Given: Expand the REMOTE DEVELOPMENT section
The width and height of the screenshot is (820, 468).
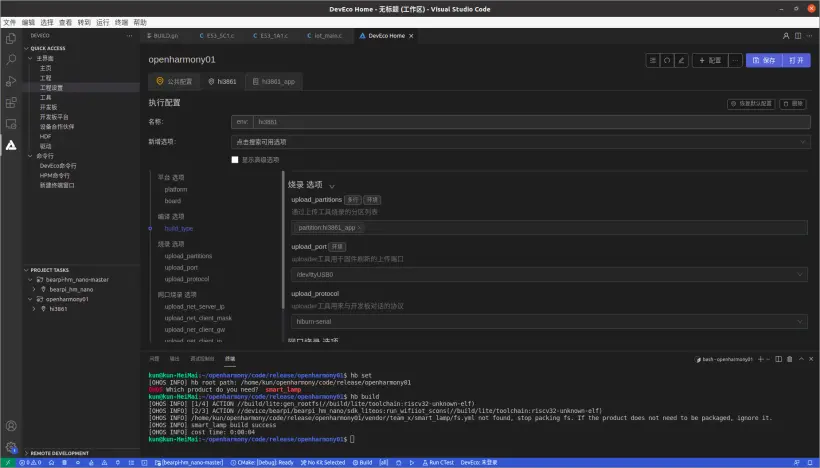Looking at the screenshot, I should (x=26, y=453).
